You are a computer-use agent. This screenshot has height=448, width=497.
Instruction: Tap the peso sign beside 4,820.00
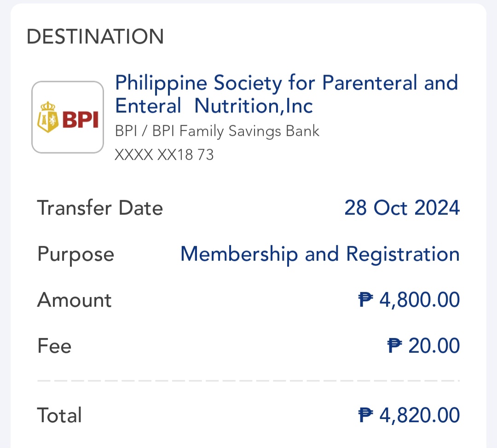coord(365,415)
